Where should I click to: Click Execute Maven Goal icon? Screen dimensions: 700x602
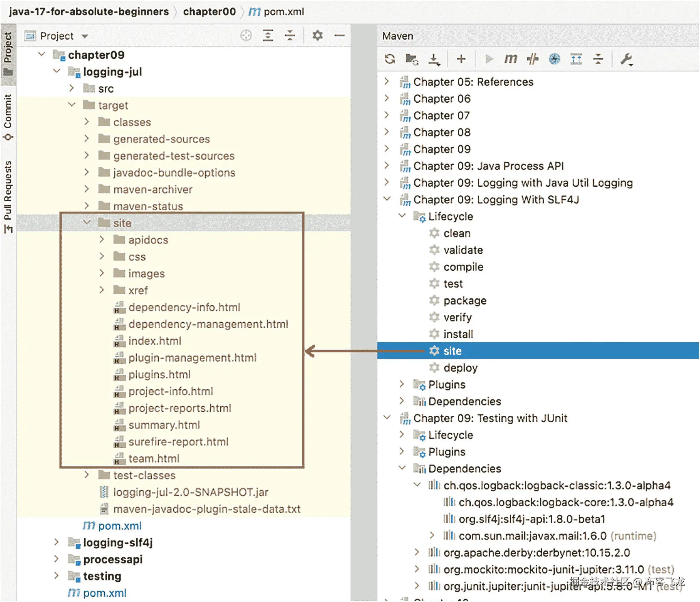(510, 59)
